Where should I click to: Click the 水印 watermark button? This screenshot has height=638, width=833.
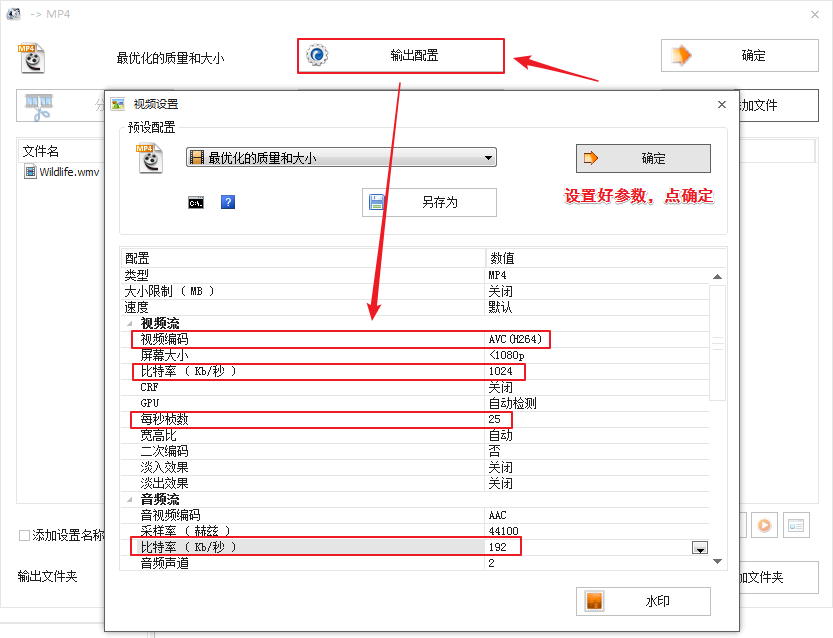pyautogui.click(x=643, y=601)
